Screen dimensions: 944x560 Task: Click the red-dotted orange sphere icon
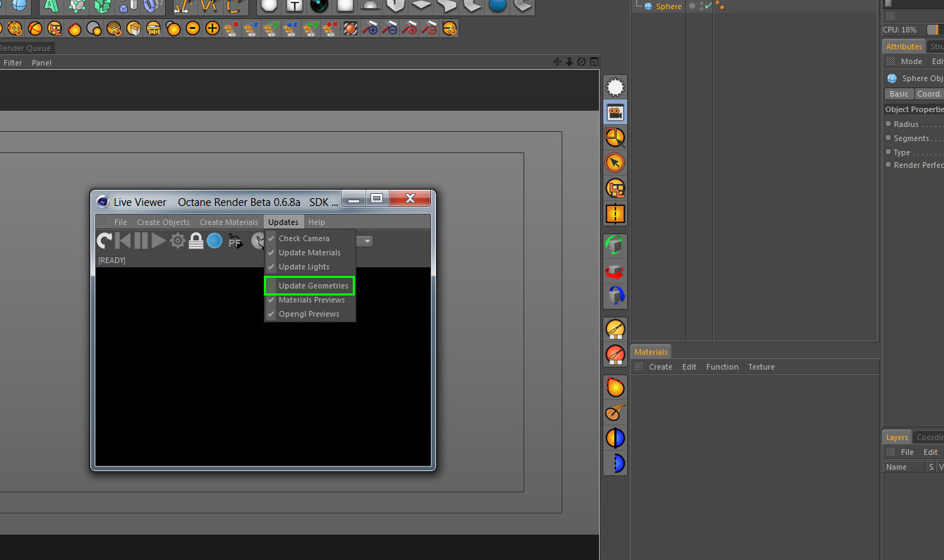coord(615,387)
